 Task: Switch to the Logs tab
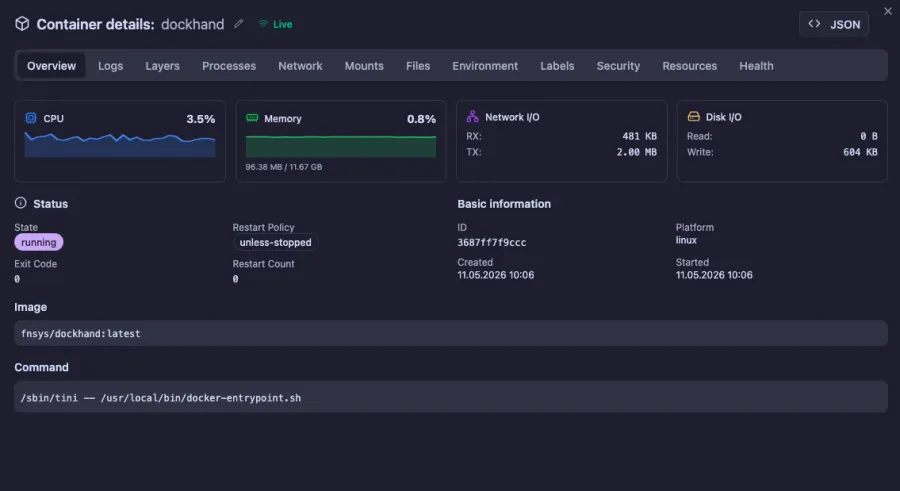click(x=110, y=65)
